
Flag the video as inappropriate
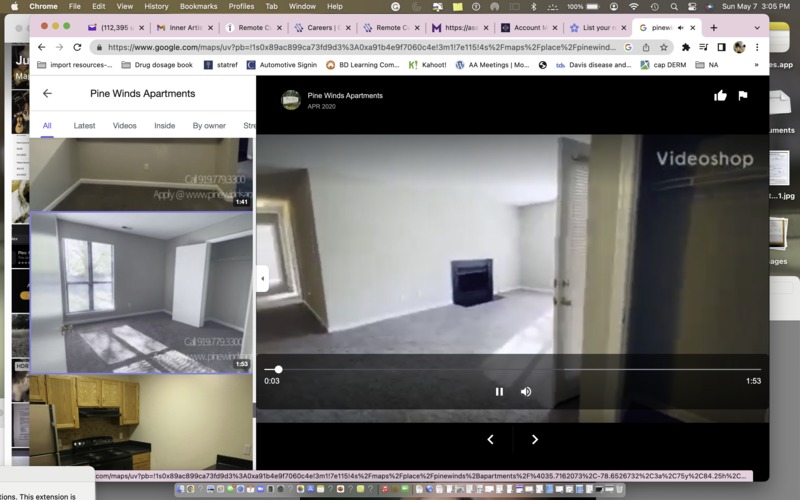click(x=743, y=95)
